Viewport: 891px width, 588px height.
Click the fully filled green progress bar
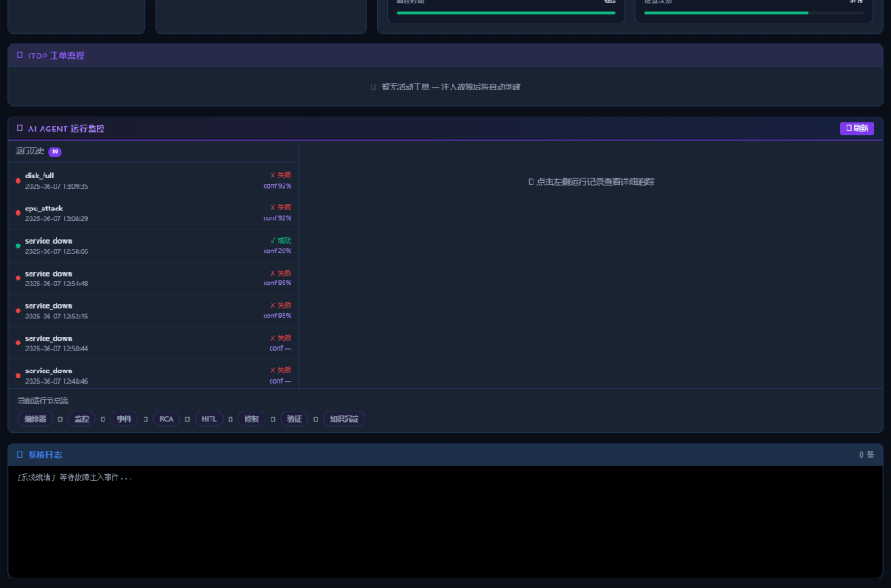tap(506, 12)
